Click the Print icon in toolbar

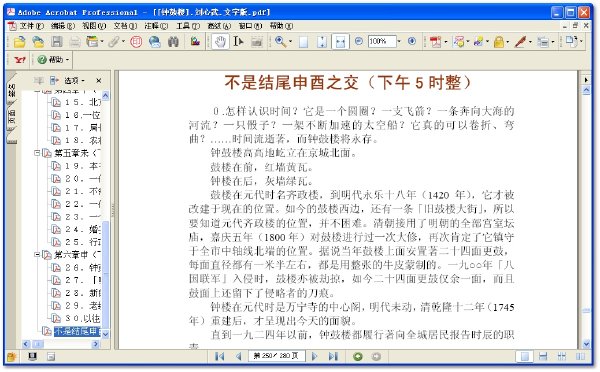(x=75, y=41)
